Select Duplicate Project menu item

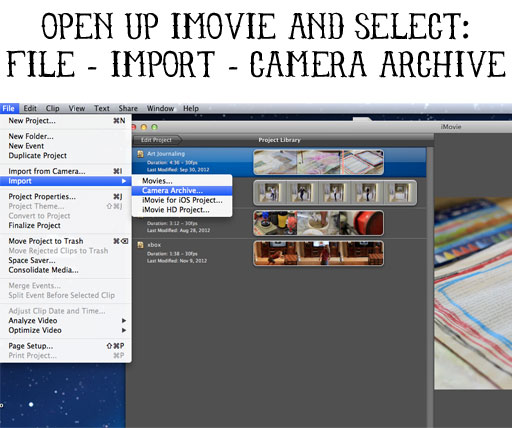tap(66, 156)
